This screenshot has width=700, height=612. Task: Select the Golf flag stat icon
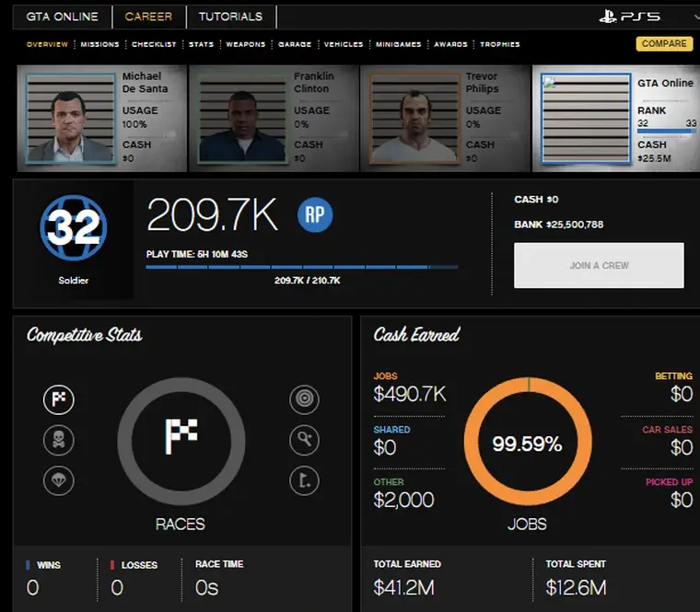304,480
